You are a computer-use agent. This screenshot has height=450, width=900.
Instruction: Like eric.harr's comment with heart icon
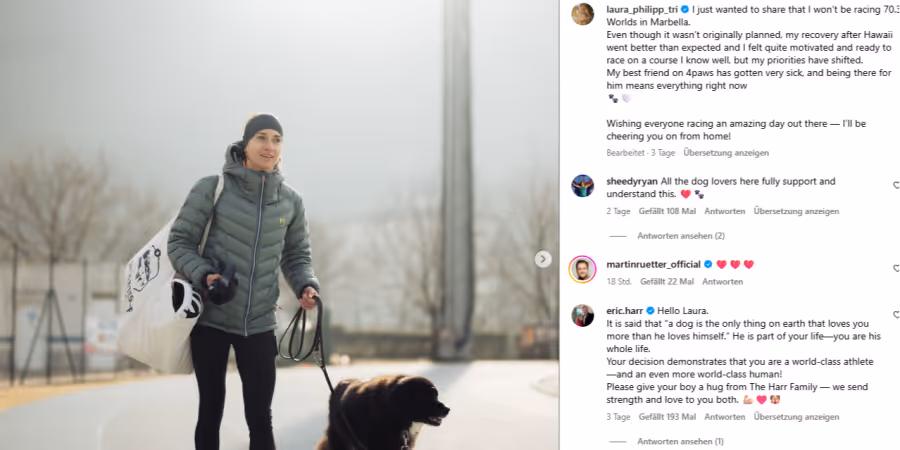click(897, 315)
